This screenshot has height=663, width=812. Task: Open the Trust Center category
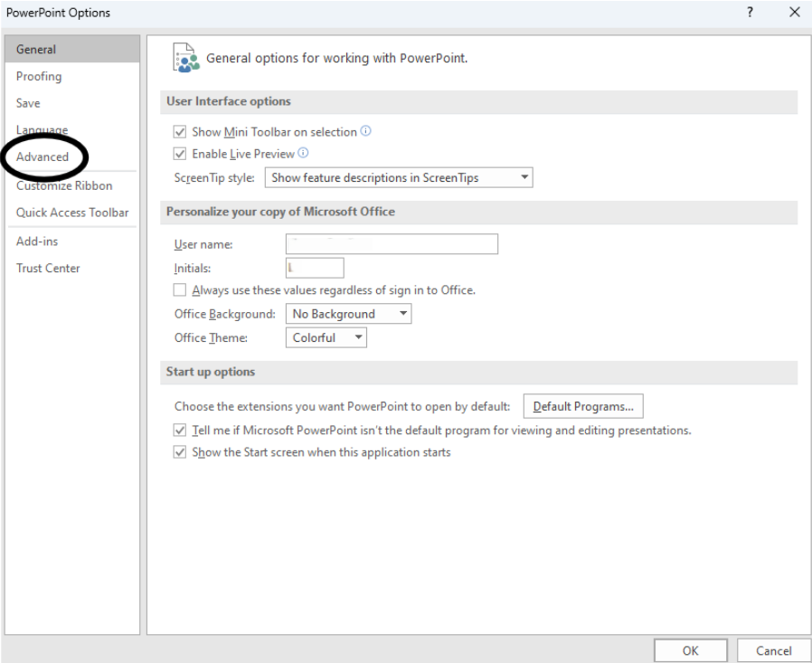click(x=72, y=269)
